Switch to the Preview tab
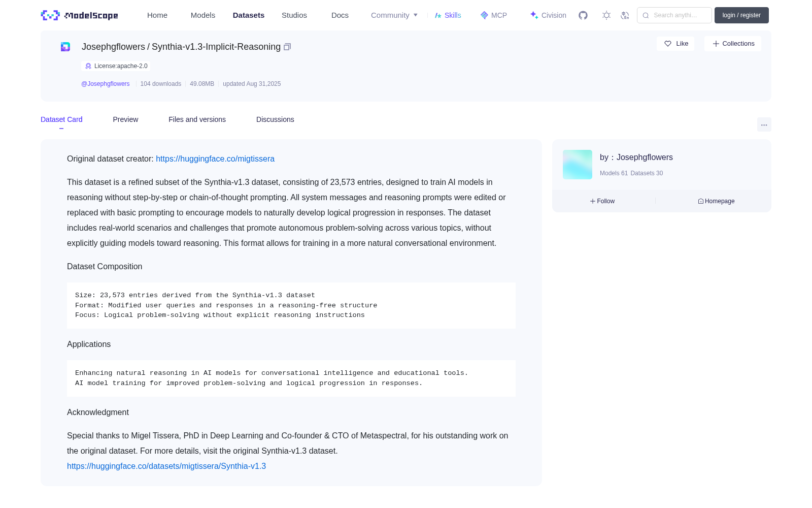This screenshot has height=508, width=812. pyautogui.click(x=125, y=119)
